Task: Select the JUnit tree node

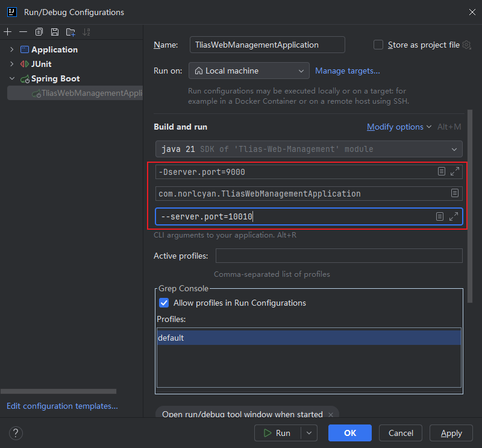Action: click(x=41, y=64)
